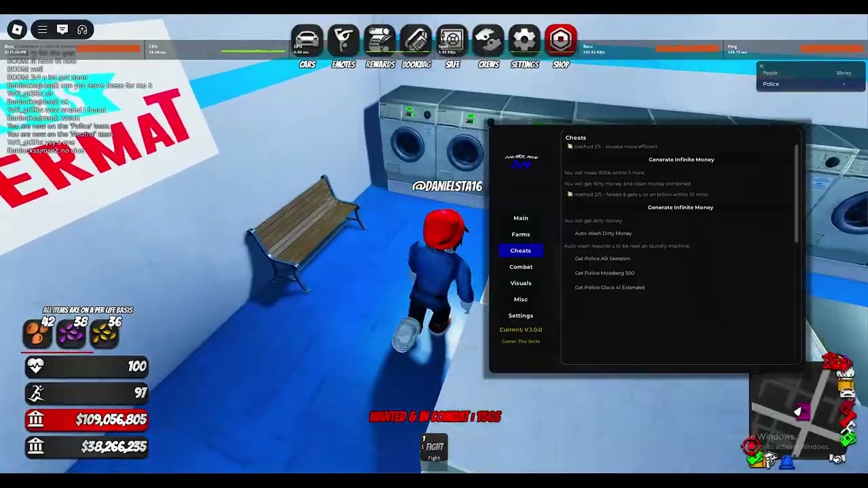Select the Misc tab in cheat menu

[521, 300]
